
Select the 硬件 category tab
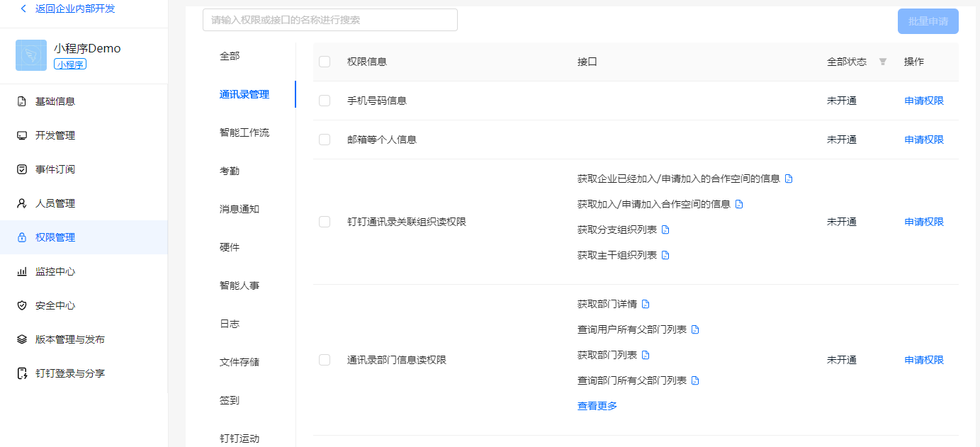230,247
